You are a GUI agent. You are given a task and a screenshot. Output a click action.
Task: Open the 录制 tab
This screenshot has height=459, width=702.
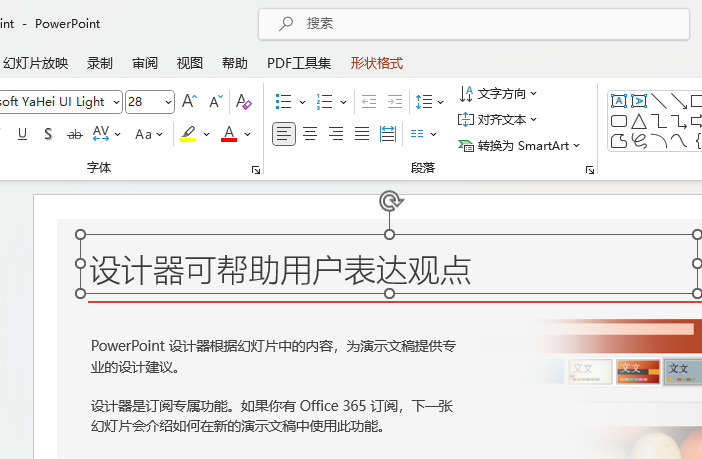(99, 63)
